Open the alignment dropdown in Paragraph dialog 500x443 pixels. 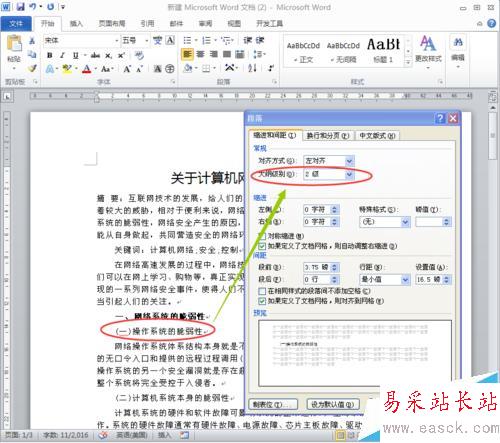(x=349, y=161)
